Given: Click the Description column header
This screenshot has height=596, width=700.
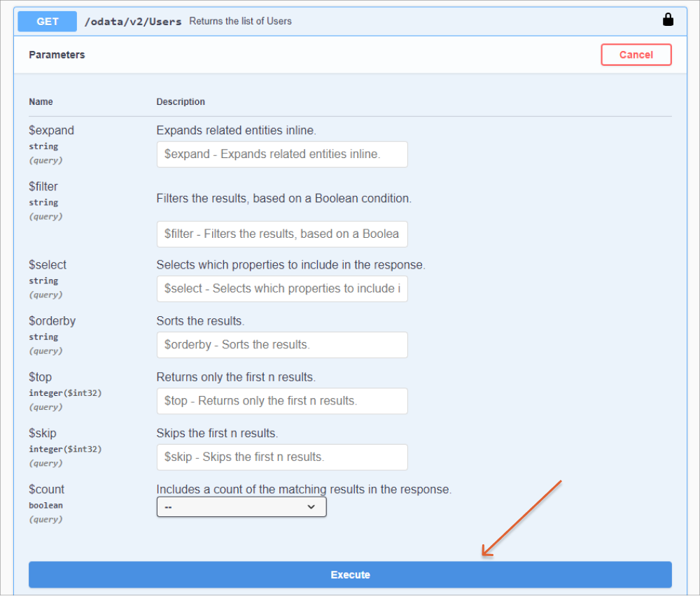Looking at the screenshot, I should click(x=181, y=101).
